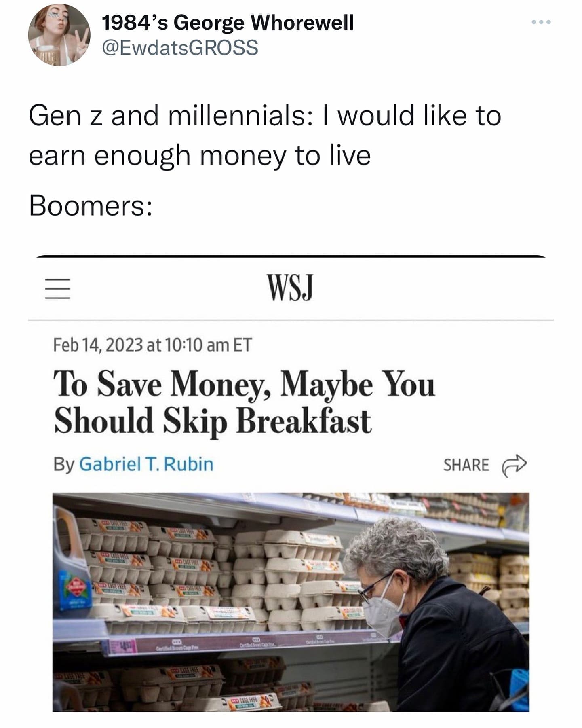This screenshot has width=582, height=728.
Task: Click the "Boomers:" line of the tweet
Action: click(91, 205)
